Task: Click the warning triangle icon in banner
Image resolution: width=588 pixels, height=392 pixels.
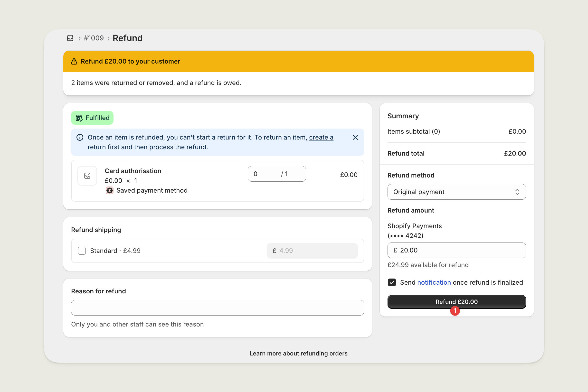Action: (x=74, y=62)
